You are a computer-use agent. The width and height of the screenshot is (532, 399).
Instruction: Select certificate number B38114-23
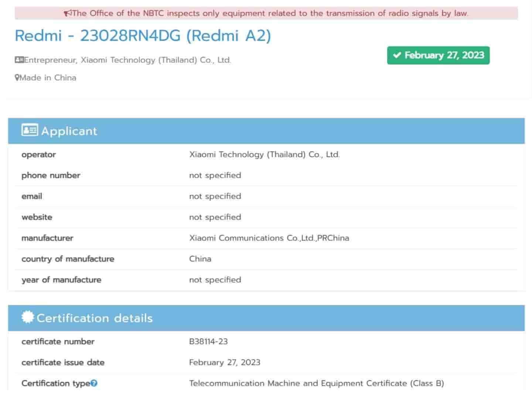(x=208, y=341)
